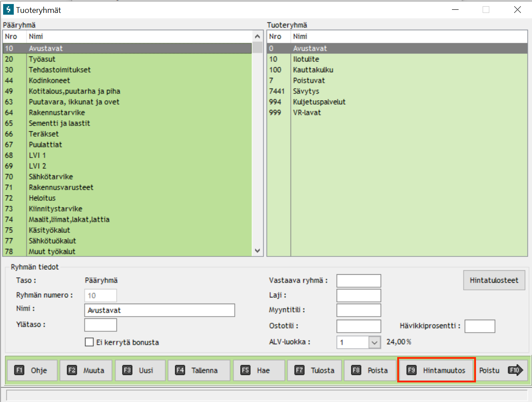Open F9 Hintamuutos price change
This screenshot has height=402, width=532.
click(x=436, y=370)
